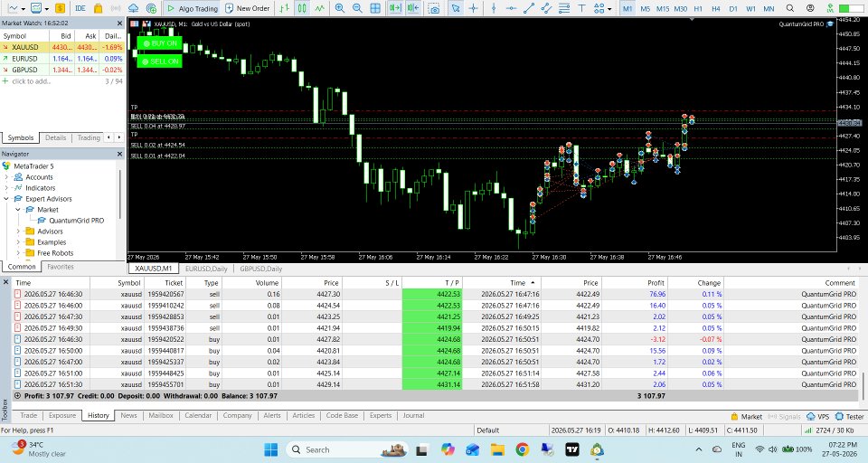
Task: Open TradingView from the taskbar
Action: click(x=571, y=449)
